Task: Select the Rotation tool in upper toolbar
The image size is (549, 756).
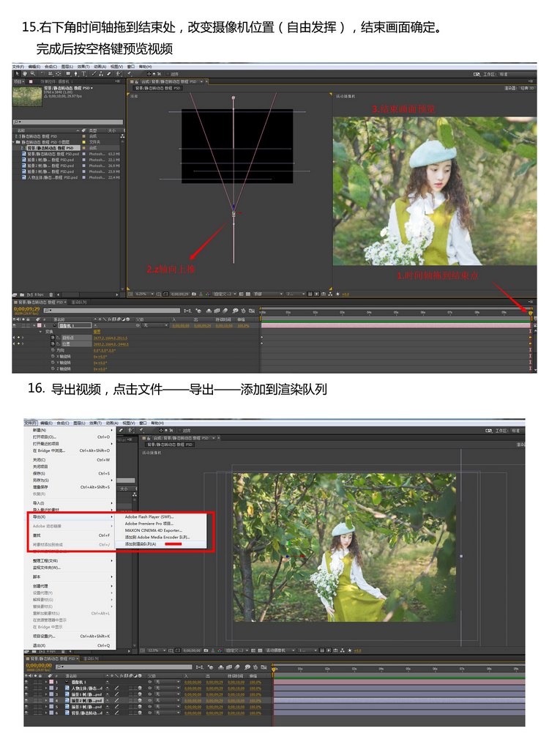Action: click(x=43, y=74)
